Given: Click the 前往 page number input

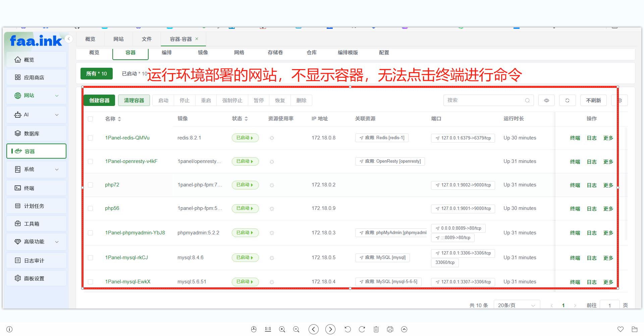Looking at the screenshot, I should pyautogui.click(x=609, y=305).
